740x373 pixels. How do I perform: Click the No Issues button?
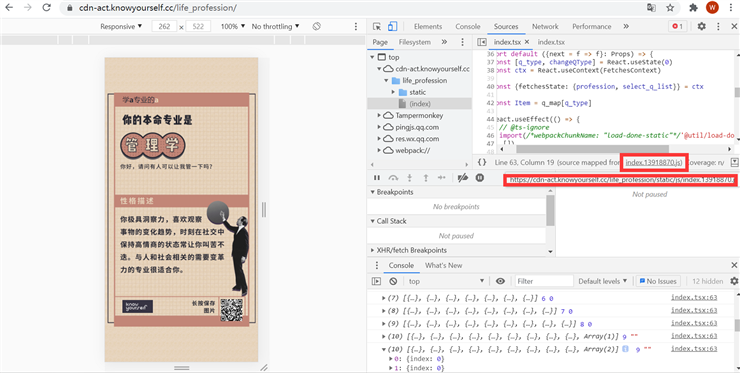click(x=658, y=281)
